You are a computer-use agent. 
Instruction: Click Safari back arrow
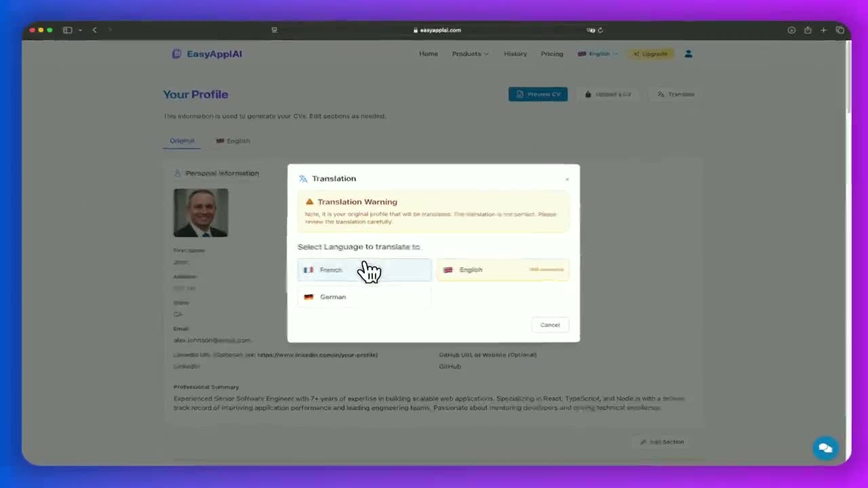(x=94, y=30)
